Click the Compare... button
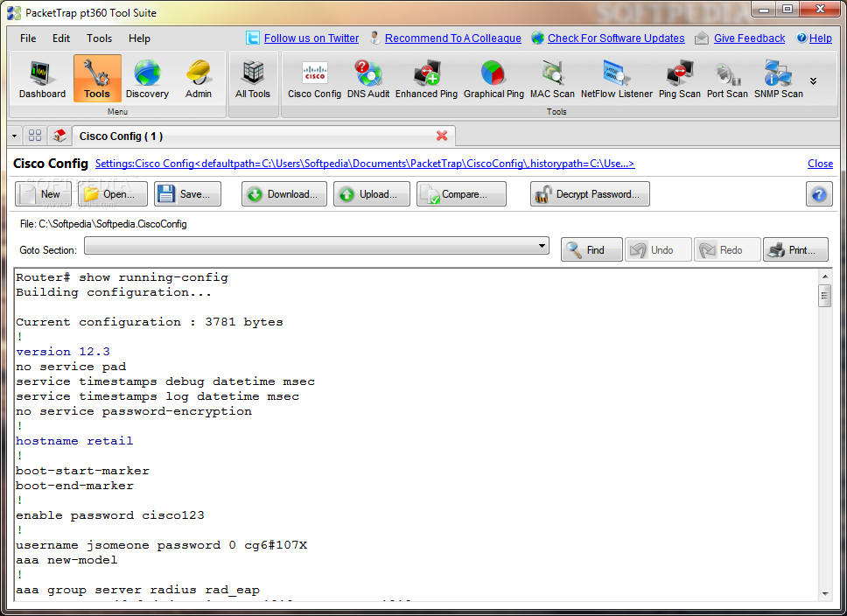 [x=461, y=194]
